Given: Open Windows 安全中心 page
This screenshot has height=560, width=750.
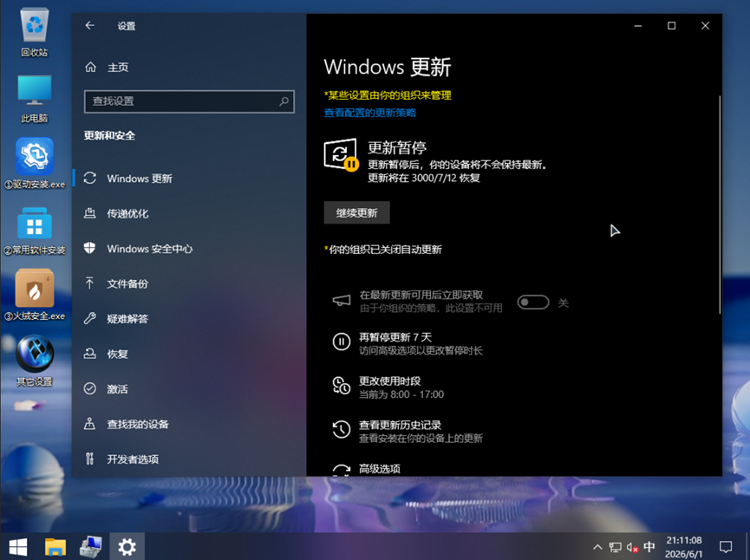Looking at the screenshot, I should click(189, 248).
